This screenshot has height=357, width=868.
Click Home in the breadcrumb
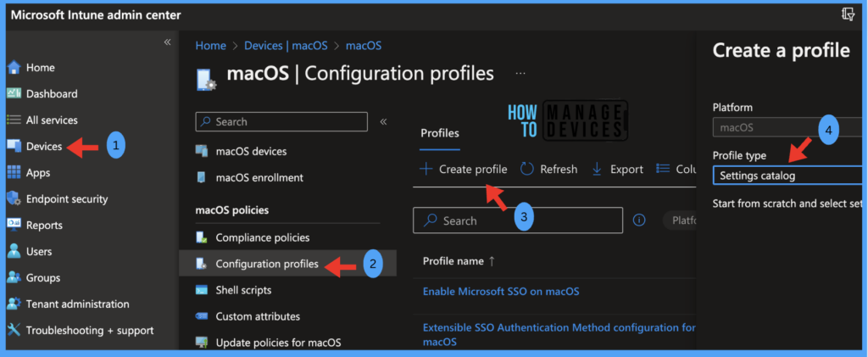[210, 46]
